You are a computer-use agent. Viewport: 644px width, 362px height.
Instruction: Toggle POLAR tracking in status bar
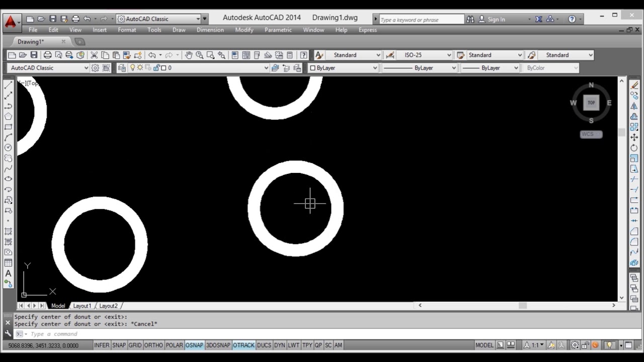[x=174, y=345]
